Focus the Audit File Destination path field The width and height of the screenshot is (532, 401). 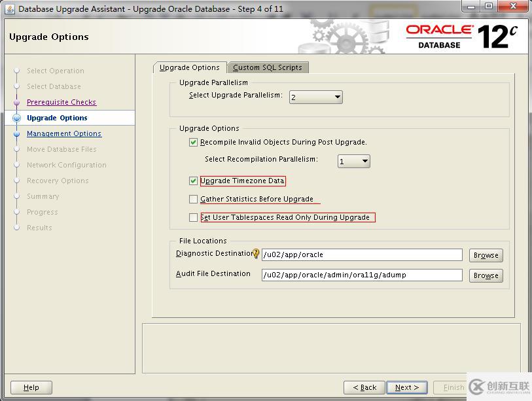(362, 275)
